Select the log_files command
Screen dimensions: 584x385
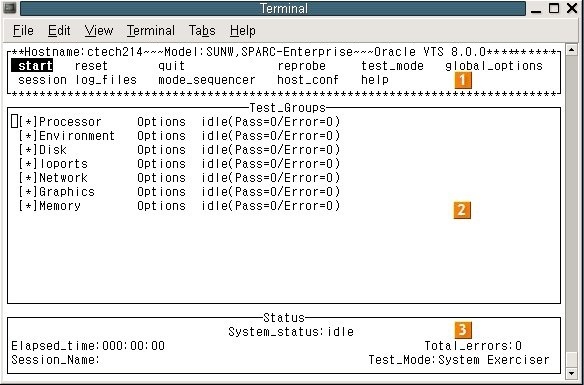pos(106,80)
